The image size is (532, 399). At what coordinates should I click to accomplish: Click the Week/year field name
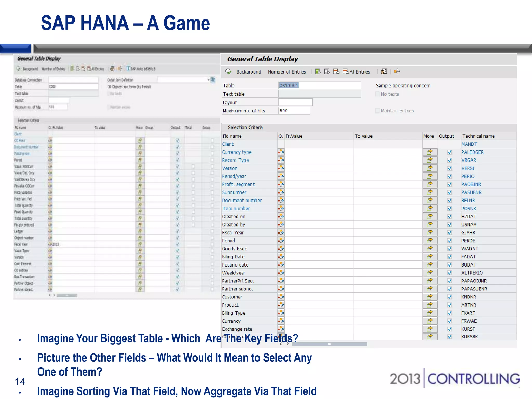click(x=234, y=273)
